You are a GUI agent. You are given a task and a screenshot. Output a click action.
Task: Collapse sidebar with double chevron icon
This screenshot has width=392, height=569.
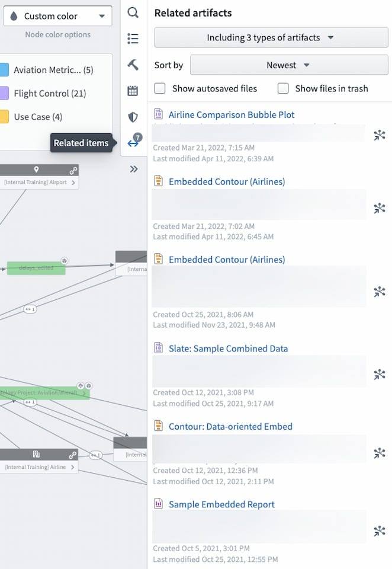click(x=134, y=169)
